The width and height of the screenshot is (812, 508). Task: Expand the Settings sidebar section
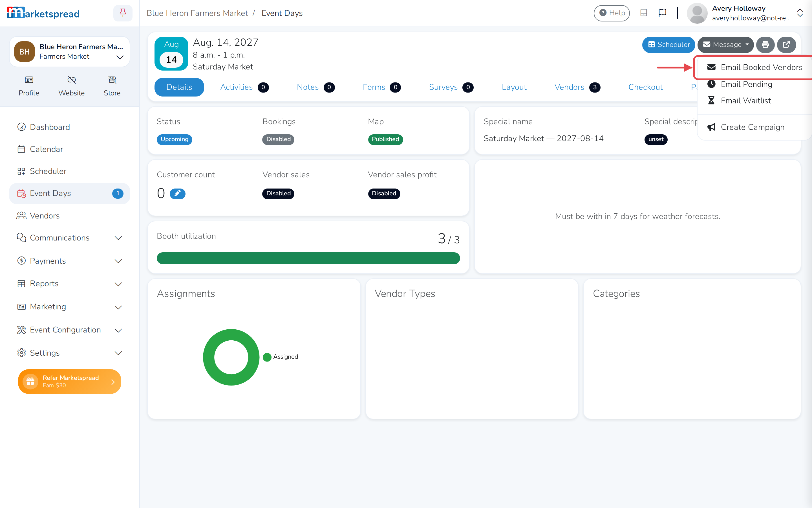tap(69, 353)
